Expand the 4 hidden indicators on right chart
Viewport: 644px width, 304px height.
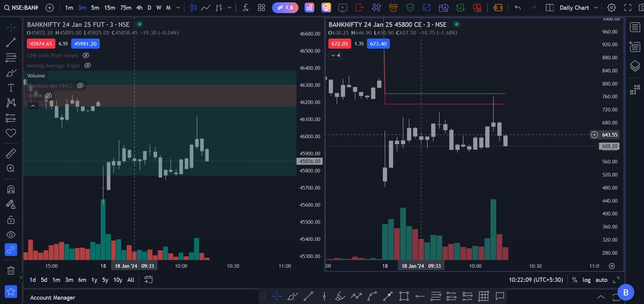(x=335, y=55)
